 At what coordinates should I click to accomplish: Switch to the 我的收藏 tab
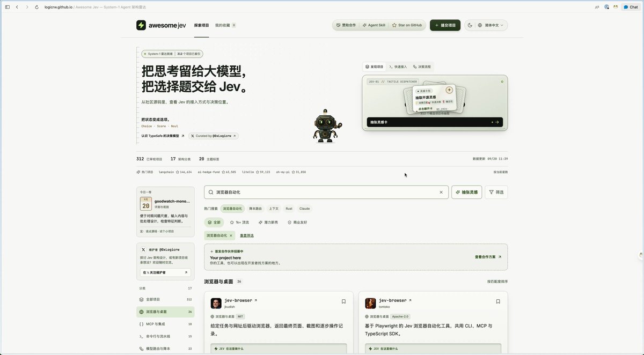click(225, 25)
